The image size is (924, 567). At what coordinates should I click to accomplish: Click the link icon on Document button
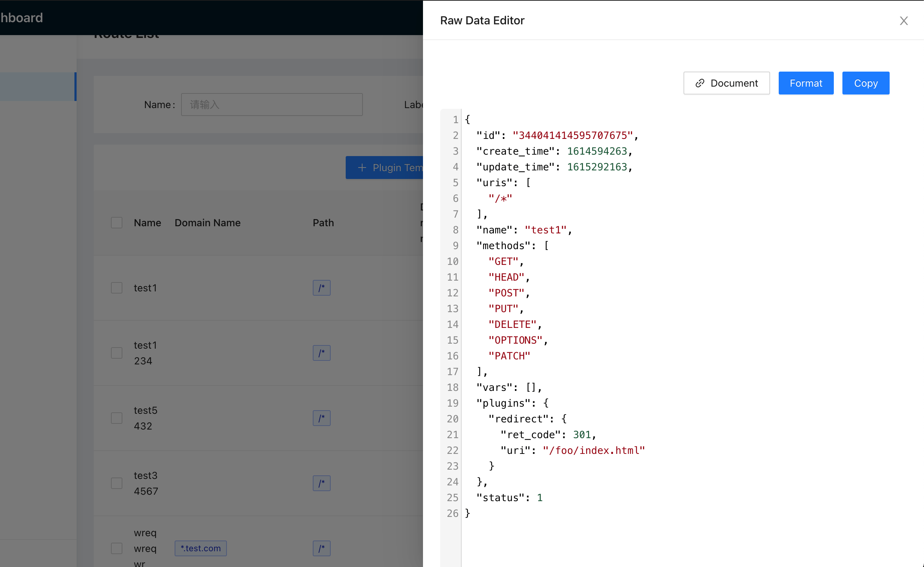coord(699,83)
